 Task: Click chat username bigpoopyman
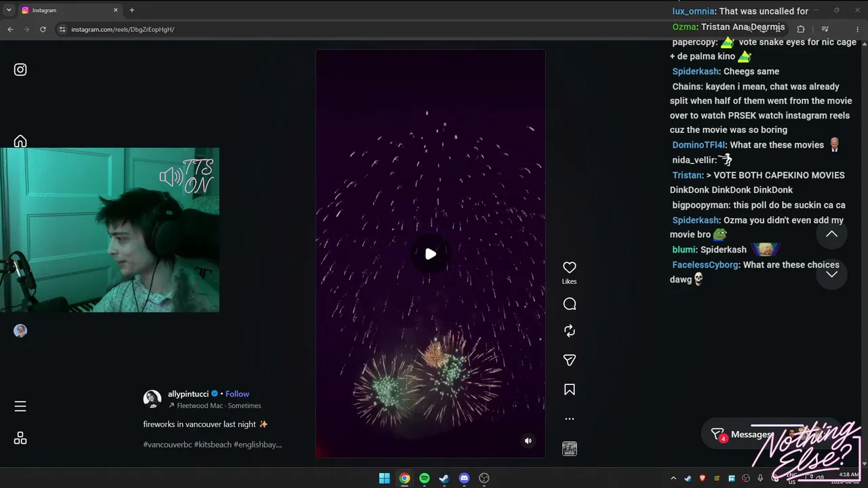point(701,205)
